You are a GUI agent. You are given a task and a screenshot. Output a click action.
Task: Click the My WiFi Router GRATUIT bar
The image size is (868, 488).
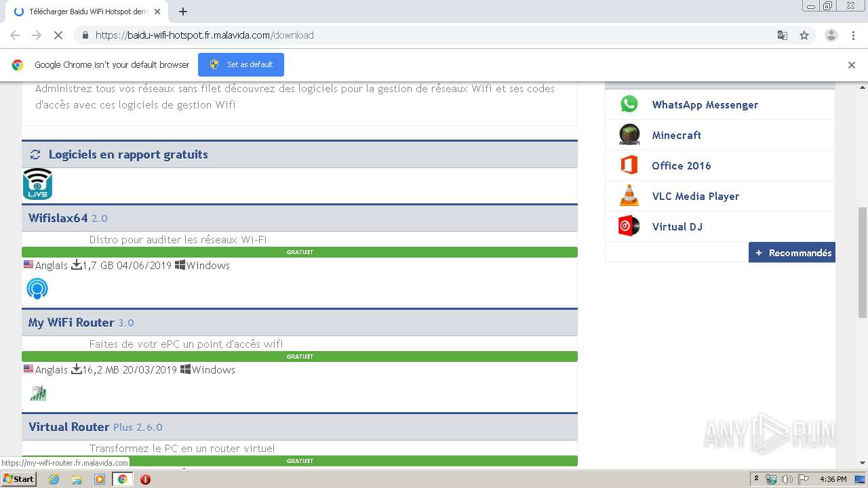pos(300,357)
